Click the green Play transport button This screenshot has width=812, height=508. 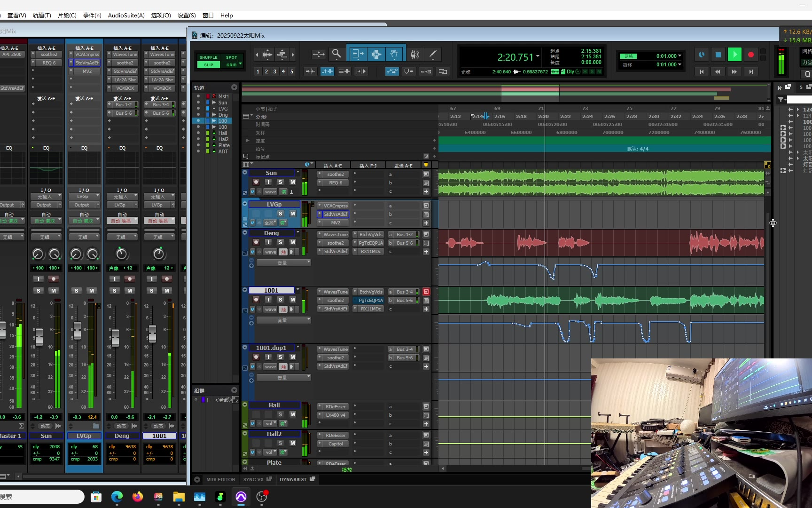734,55
